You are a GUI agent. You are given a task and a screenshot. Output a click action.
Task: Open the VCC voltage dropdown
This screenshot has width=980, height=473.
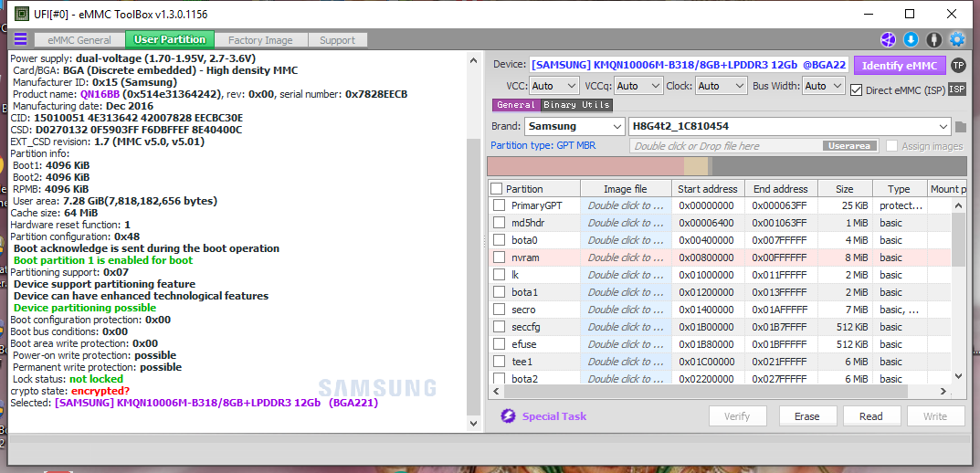click(x=554, y=86)
